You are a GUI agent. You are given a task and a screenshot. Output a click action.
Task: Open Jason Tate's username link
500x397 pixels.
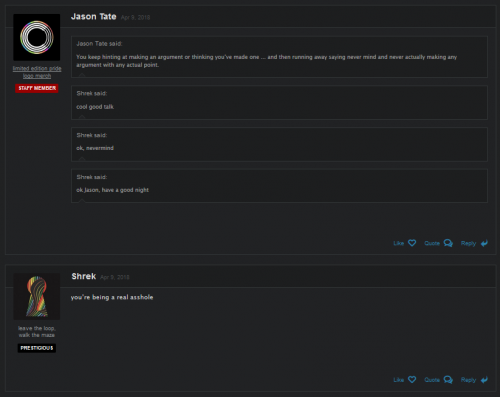[x=94, y=17]
